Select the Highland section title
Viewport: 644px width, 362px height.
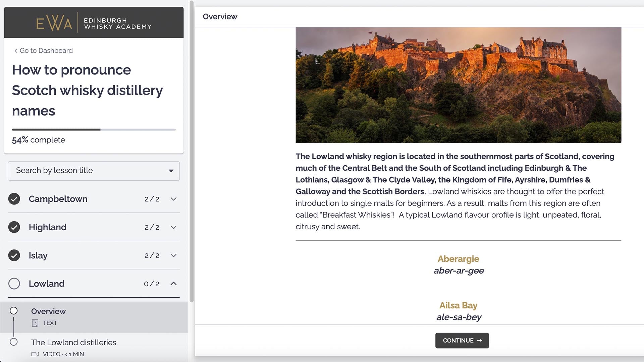(48, 227)
